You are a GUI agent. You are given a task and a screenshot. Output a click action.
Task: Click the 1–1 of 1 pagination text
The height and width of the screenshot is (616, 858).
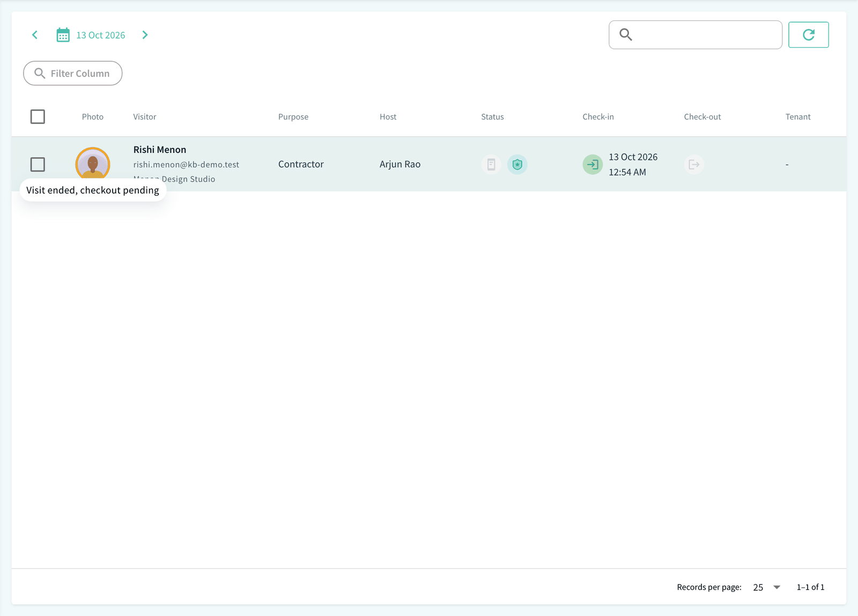[x=810, y=587]
